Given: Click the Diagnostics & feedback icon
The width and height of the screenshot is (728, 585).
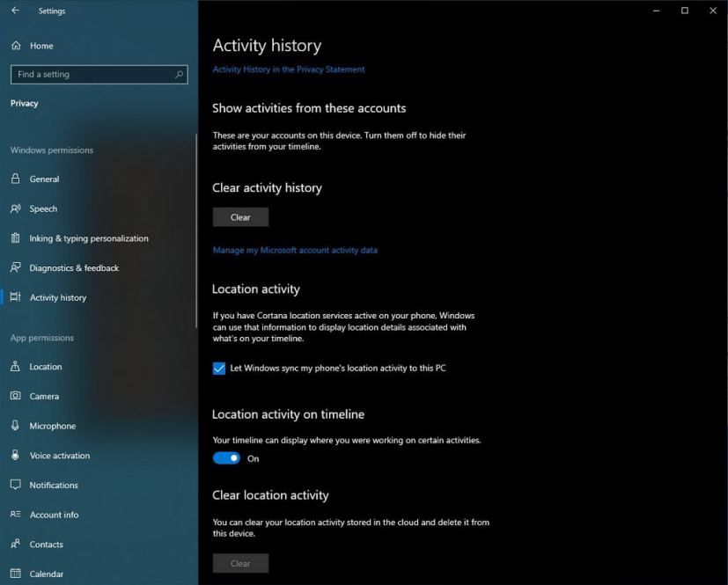Looking at the screenshot, I should pos(15,267).
